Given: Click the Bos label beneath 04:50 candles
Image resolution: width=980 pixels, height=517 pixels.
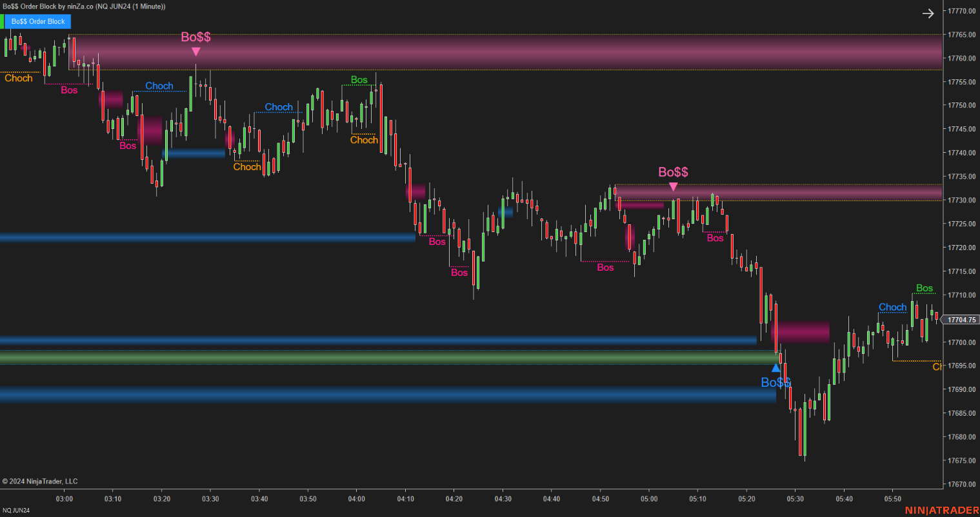Looking at the screenshot, I should click(x=605, y=268).
